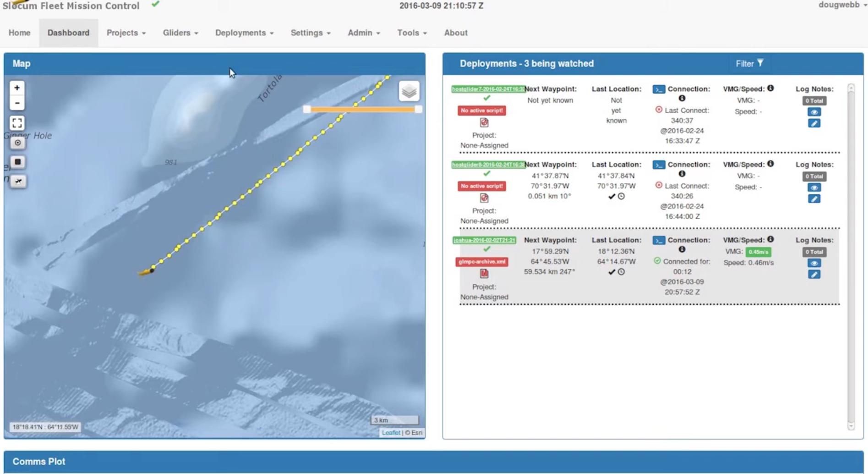The width and height of the screenshot is (868, 474).
Task: Open the hostglider7 deployment link
Action: click(x=488, y=89)
